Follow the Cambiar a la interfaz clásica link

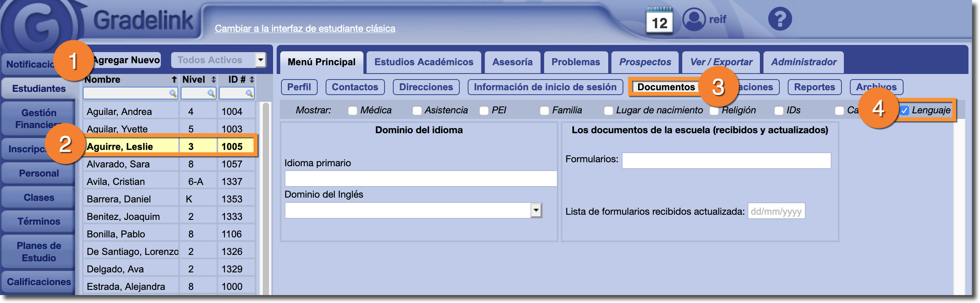[305, 29]
